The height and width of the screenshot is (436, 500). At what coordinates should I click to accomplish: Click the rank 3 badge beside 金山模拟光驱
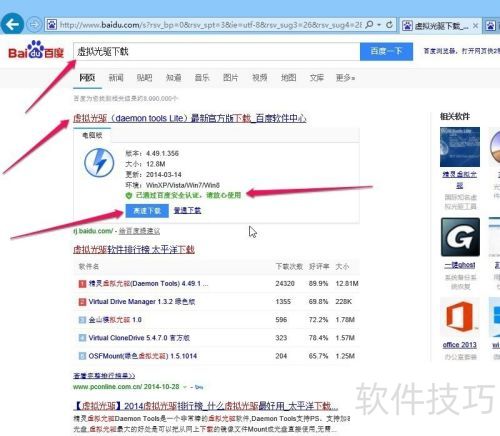(82, 320)
